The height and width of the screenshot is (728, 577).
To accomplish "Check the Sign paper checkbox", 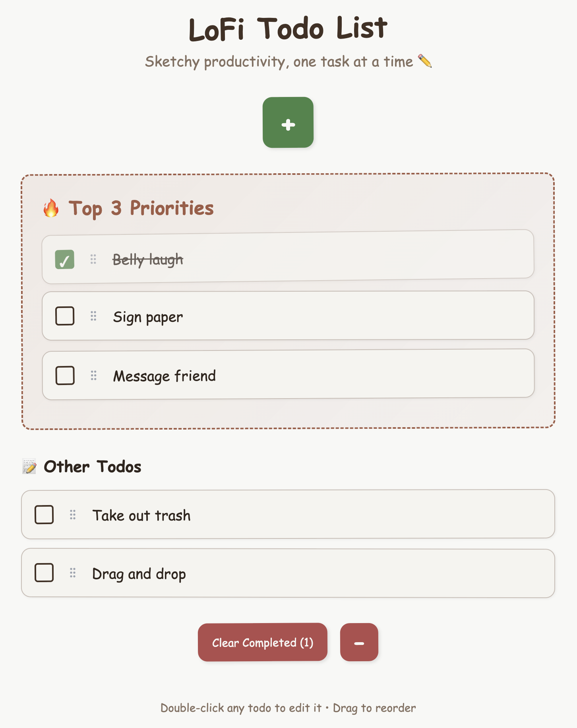I will click(65, 316).
